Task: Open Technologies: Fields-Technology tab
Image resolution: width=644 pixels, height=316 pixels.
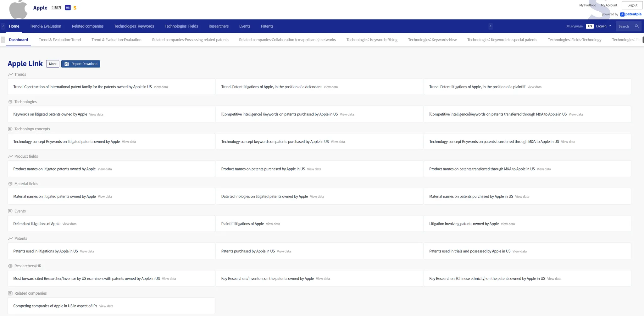Action: [x=575, y=40]
